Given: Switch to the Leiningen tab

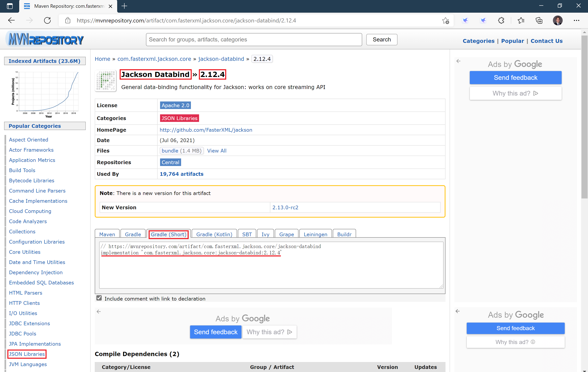Looking at the screenshot, I should tap(315, 234).
